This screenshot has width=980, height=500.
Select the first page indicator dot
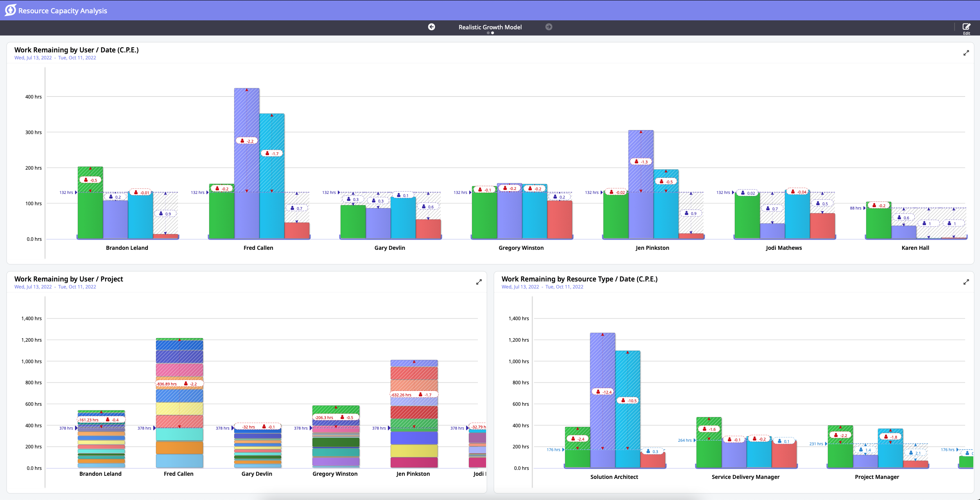[x=488, y=33]
